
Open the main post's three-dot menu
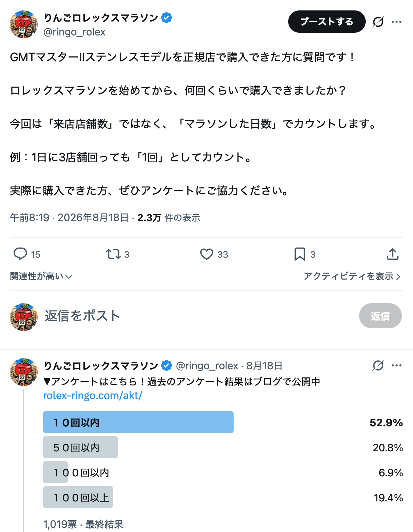[397, 22]
